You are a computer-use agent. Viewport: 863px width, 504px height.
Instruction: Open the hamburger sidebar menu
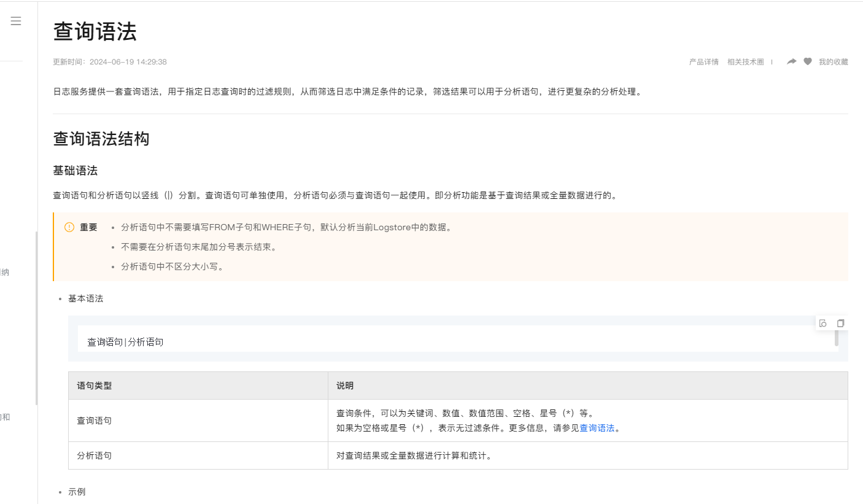click(x=16, y=21)
